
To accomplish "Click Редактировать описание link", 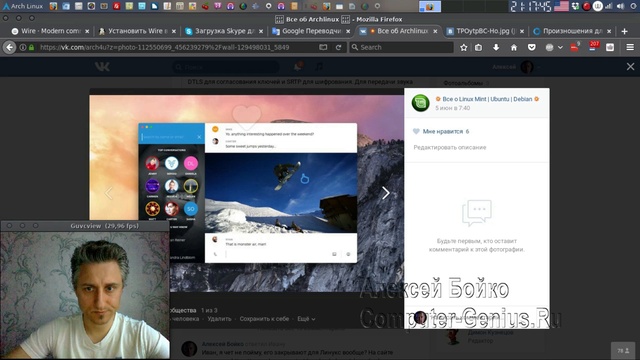I will (450, 147).
